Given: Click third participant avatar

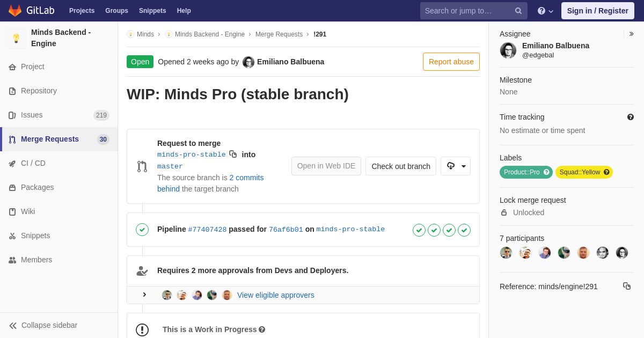Looking at the screenshot, I should point(545,253).
